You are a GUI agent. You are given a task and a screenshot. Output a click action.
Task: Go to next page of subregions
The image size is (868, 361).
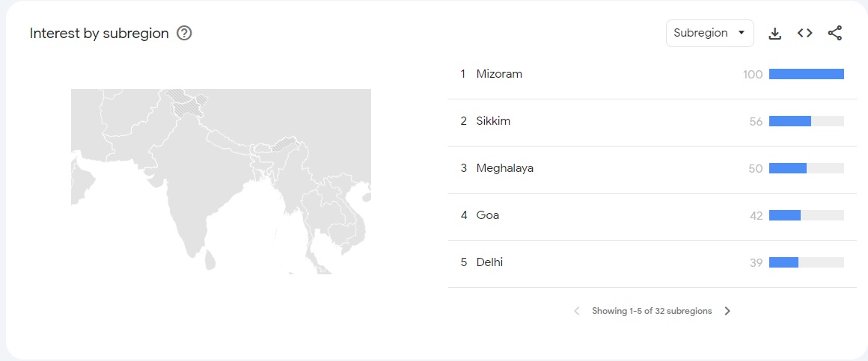click(727, 311)
